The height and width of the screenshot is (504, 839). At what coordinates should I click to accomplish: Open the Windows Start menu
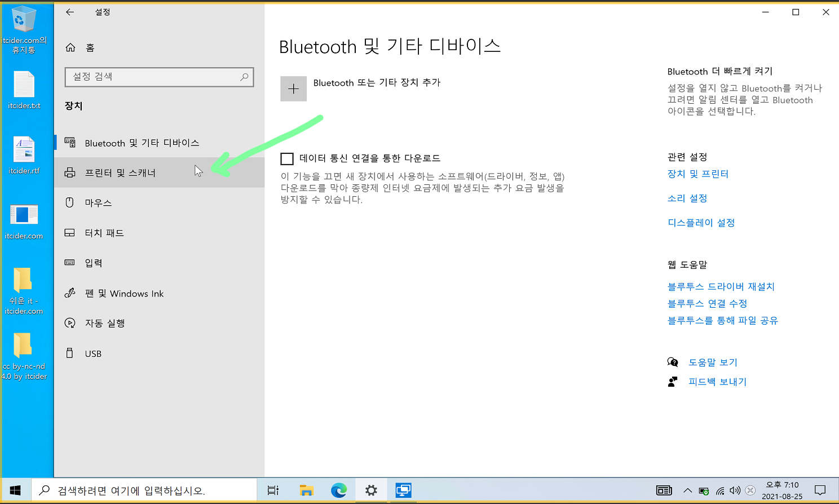pyautogui.click(x=16, y=490)
